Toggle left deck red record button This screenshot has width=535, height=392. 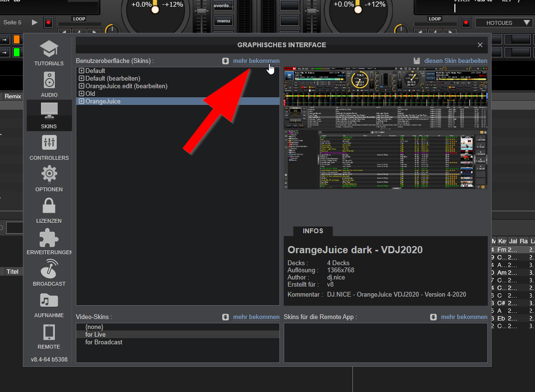(x=49, y=22)
